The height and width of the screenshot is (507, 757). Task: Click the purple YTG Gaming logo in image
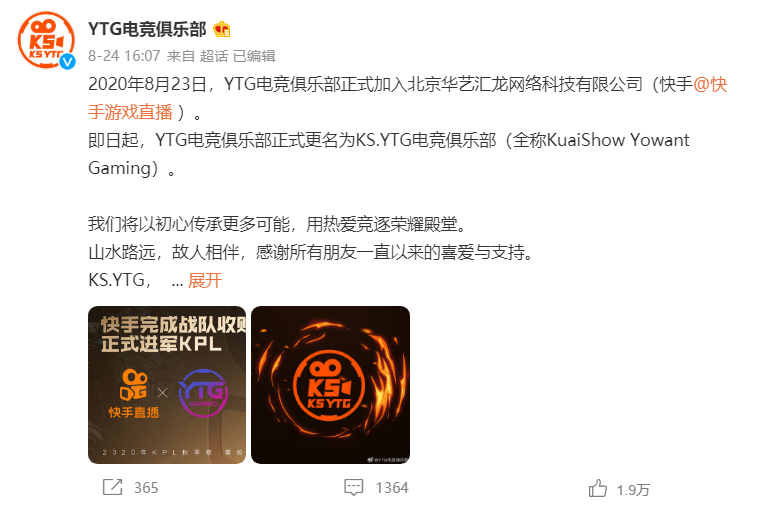pyautogui.click(x=203, y=393)
